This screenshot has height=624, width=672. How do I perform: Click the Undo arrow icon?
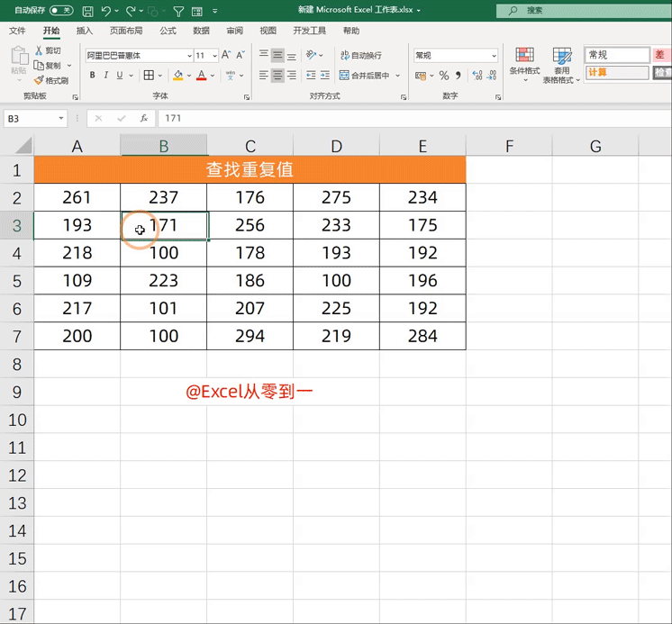point(106,11)
